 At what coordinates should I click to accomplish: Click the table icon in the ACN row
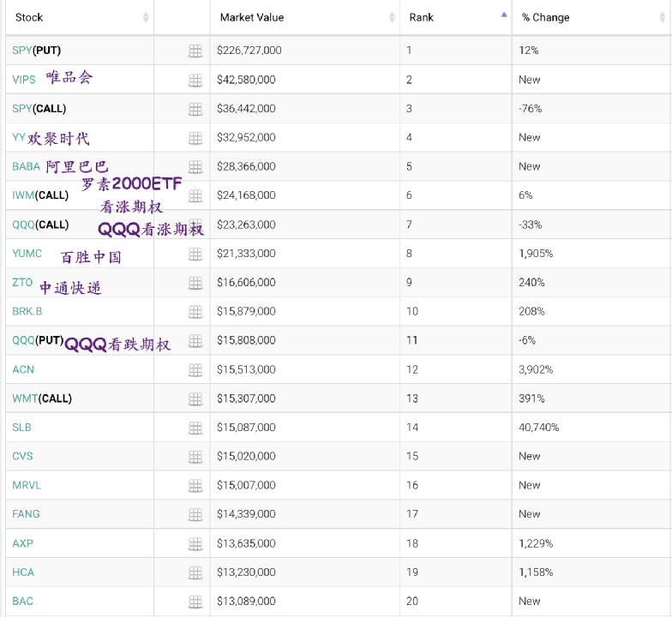[x=195, y=369]
